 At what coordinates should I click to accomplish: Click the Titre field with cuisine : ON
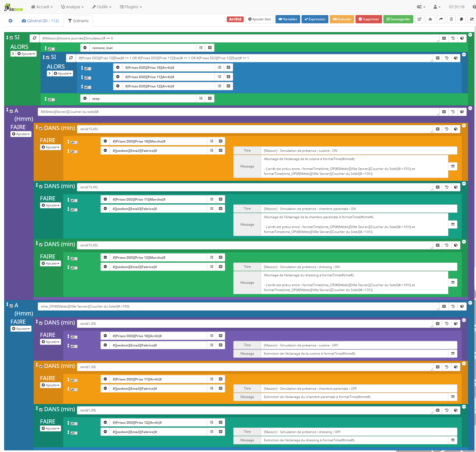point(359,150)
